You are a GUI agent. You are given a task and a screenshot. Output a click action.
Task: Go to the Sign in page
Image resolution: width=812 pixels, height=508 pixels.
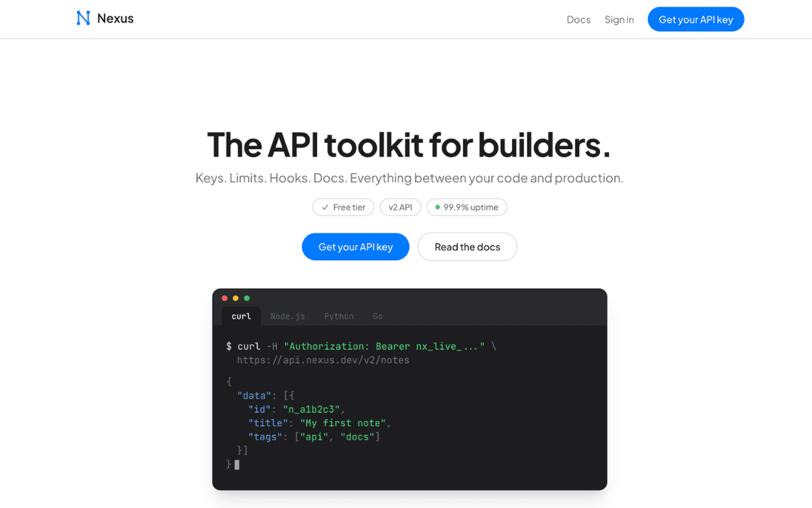(619, 20)
